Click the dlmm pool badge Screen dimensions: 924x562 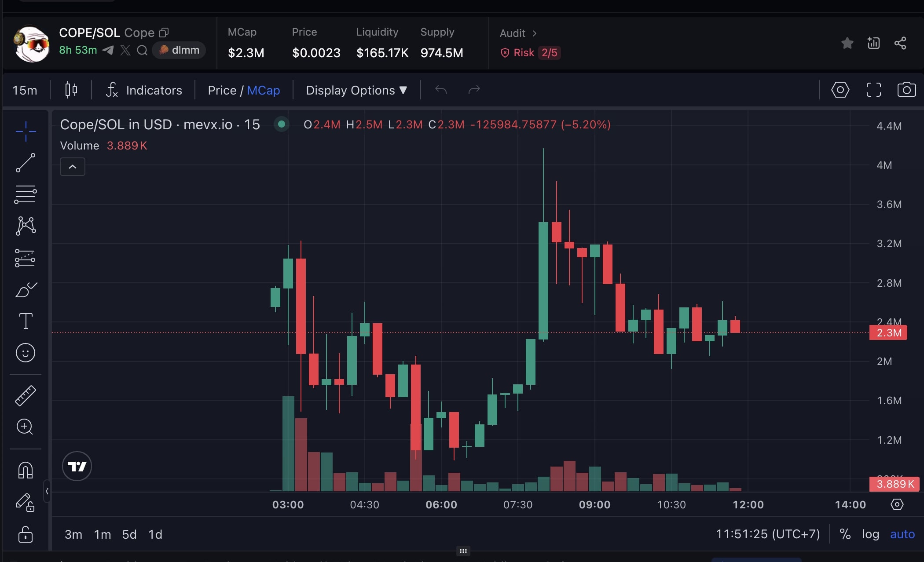(179, 50)
